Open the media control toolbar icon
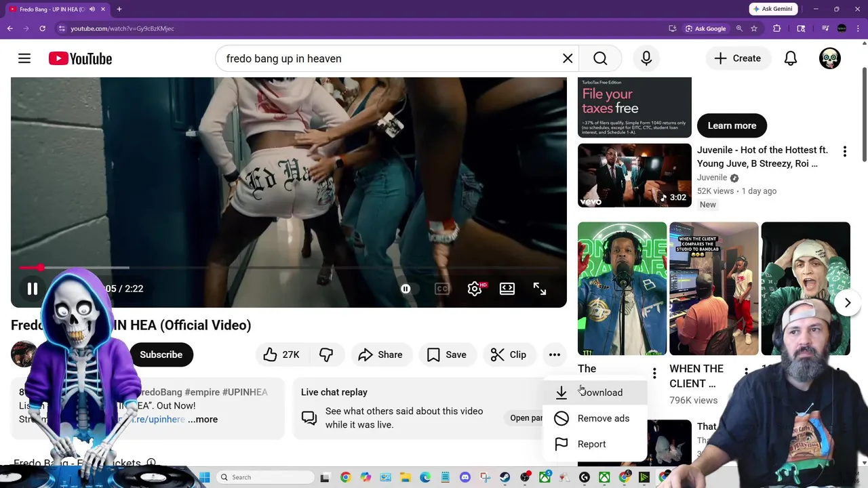This screenshot has height=488, width=868. (x=825, y=28)
